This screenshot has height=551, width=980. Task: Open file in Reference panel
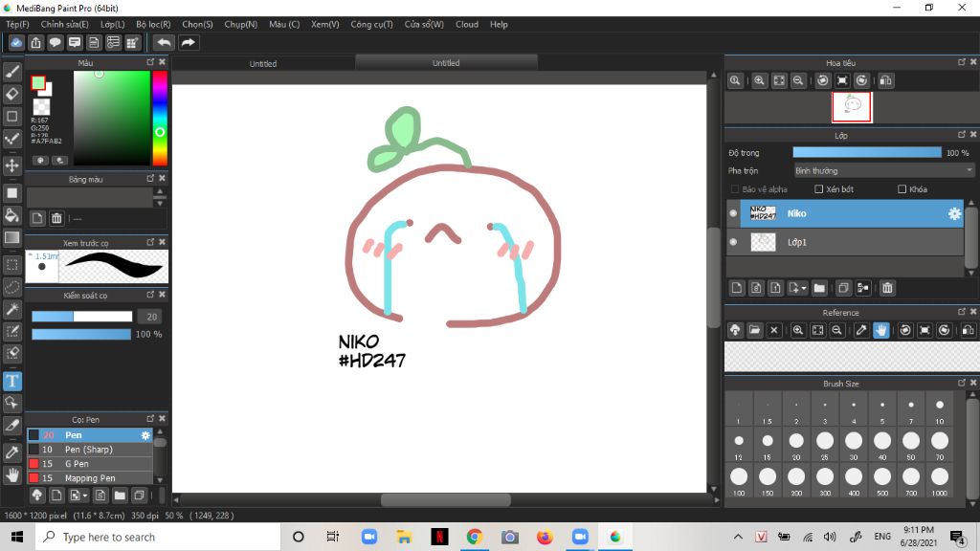tap(754, 330)
